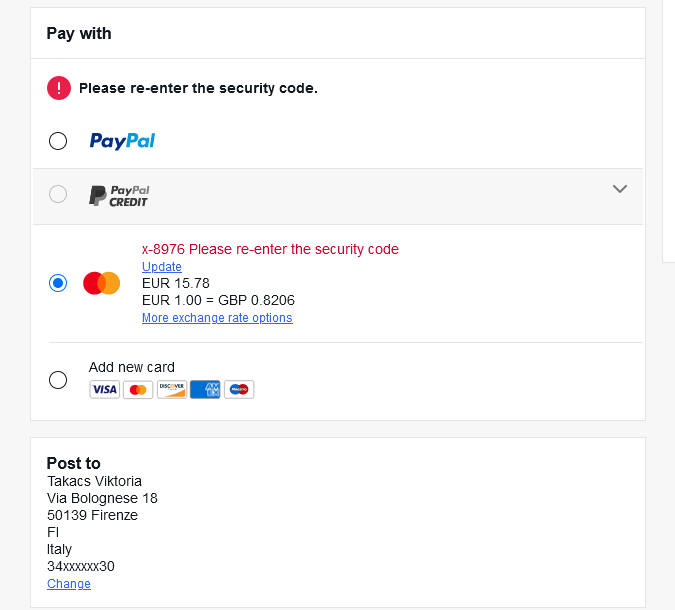The width and height of the screenshot is (675, 610).
Task: Click the Discover card icon
Action: pos(172,389)
